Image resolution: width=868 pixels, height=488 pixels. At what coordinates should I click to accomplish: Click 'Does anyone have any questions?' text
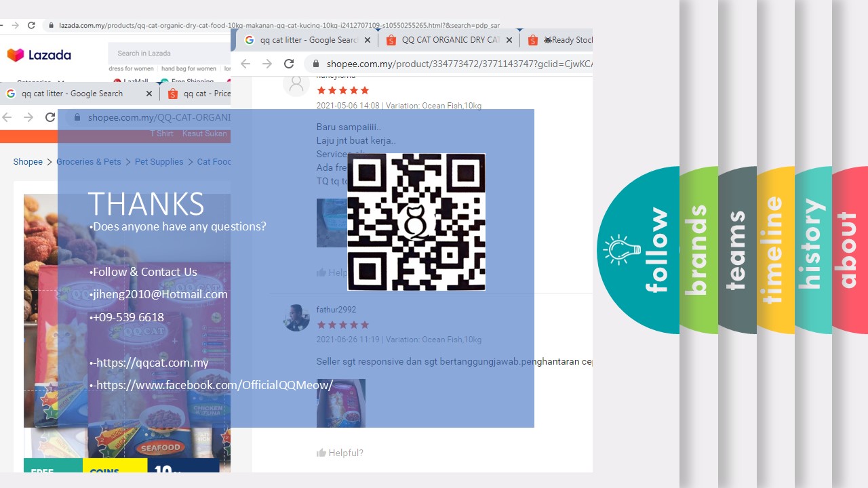(x=180, y=226)
